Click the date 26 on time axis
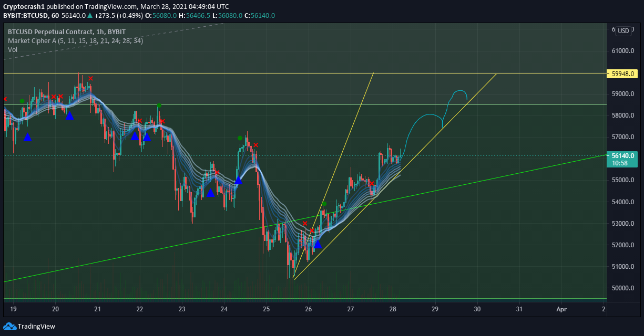The width and height of the screenshot is (644, 336). [309, 309]
